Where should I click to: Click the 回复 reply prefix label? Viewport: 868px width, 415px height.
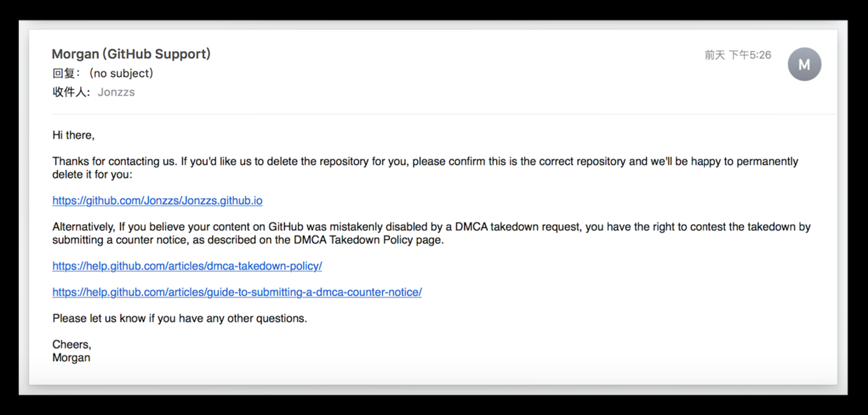tap(66, 73)
